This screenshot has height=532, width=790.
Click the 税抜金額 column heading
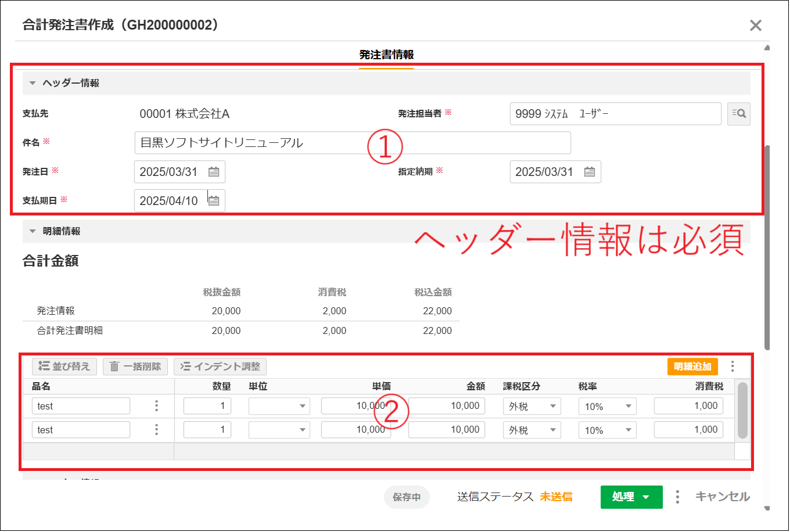point(222,292)
